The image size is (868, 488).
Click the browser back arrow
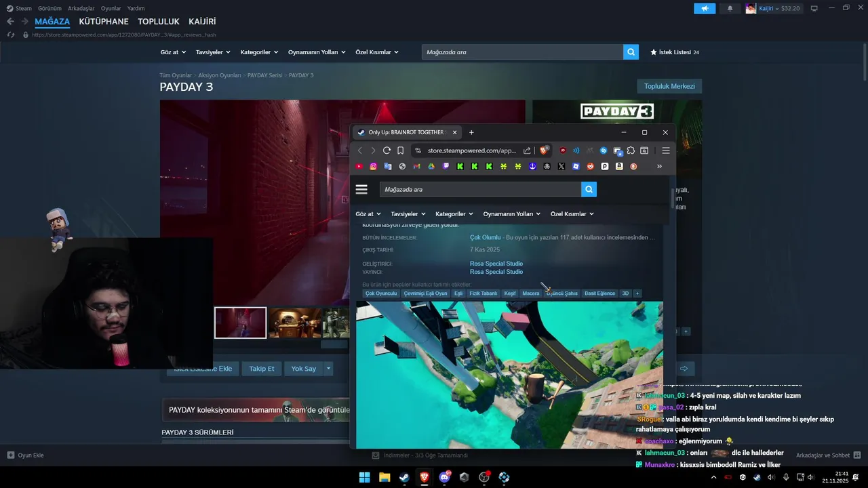[360, 150]
